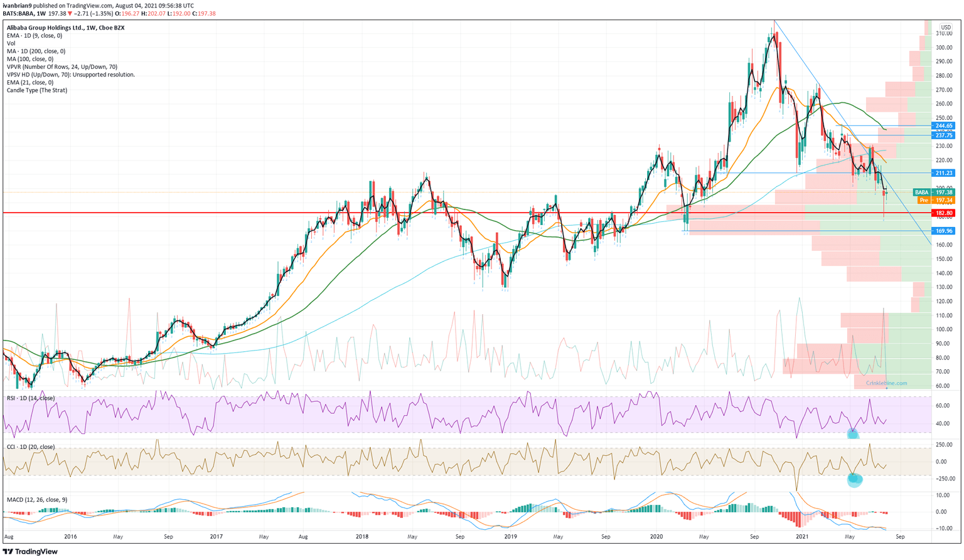Click the Pre 197.34 pre-market price tag
The image size is (964, 560).
pos(936,201)
